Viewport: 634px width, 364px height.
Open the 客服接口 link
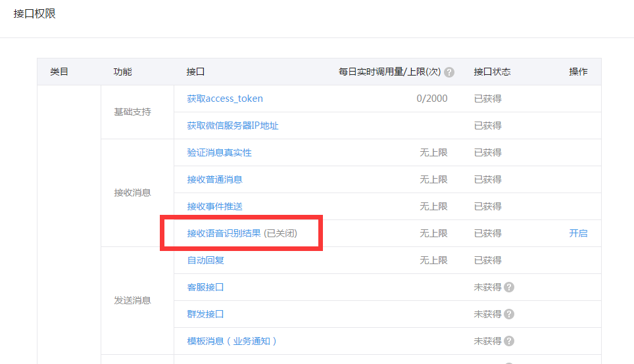(x=205, y=287)
